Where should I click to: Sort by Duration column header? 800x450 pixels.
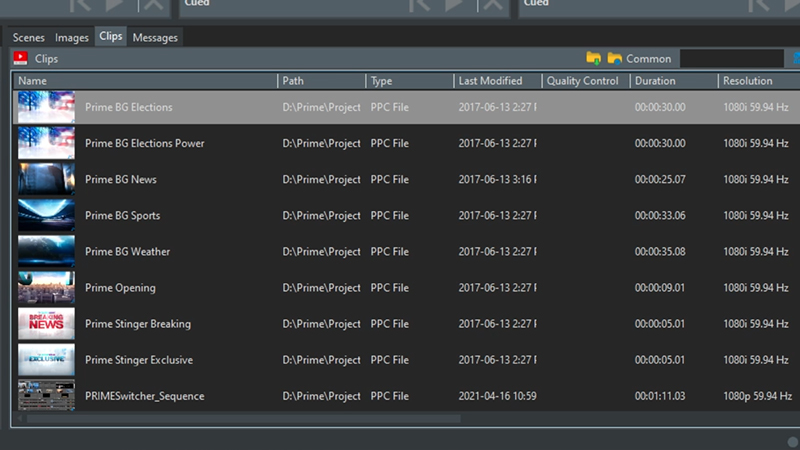[673, 81]
